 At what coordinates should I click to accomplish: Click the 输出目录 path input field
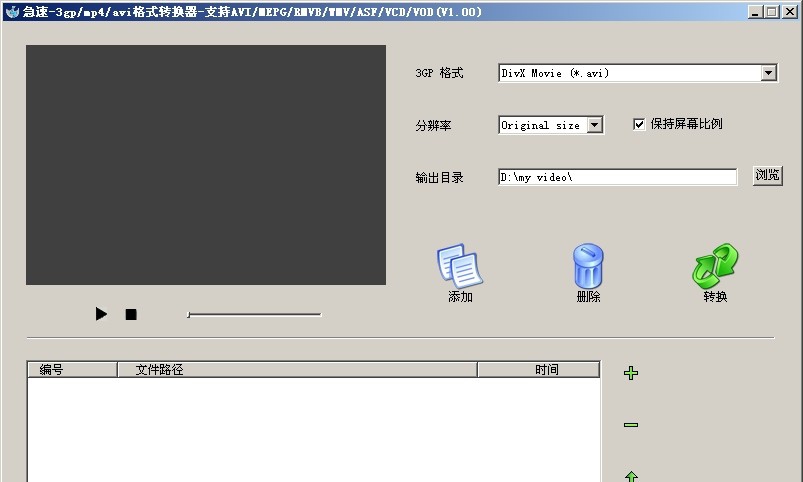pyautogui.click(x=618, y=177)
